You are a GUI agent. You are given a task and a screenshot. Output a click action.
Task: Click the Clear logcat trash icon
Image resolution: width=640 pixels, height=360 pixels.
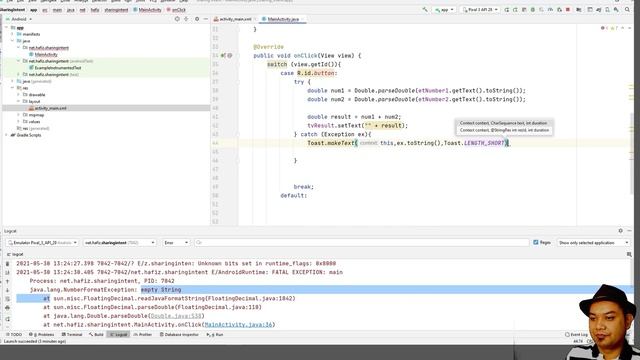click(x=7, y=264)
